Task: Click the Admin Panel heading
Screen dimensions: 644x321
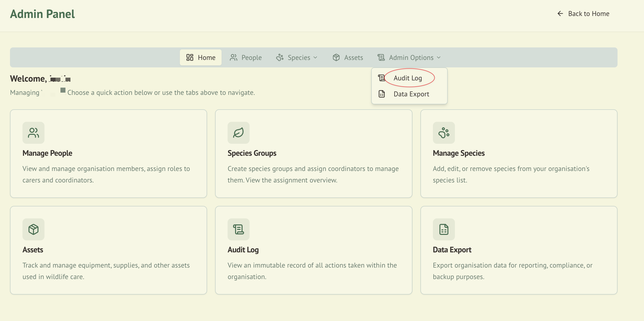Action: [42, 14]
